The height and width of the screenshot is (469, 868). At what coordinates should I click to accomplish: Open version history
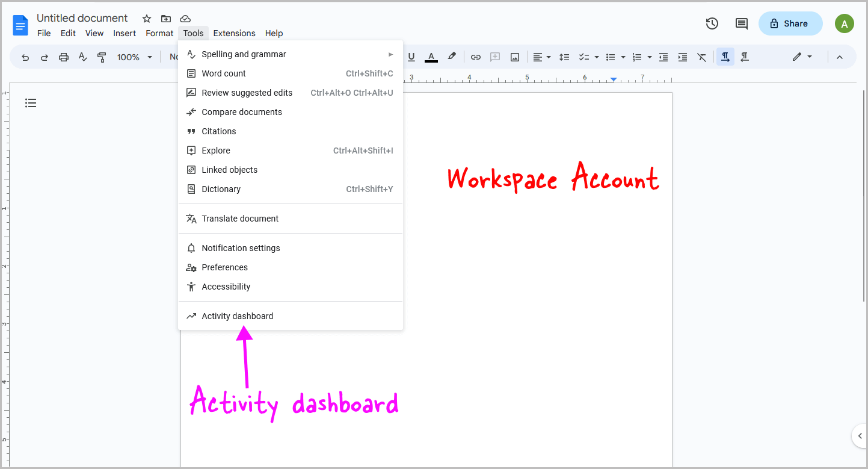(712, 23)
